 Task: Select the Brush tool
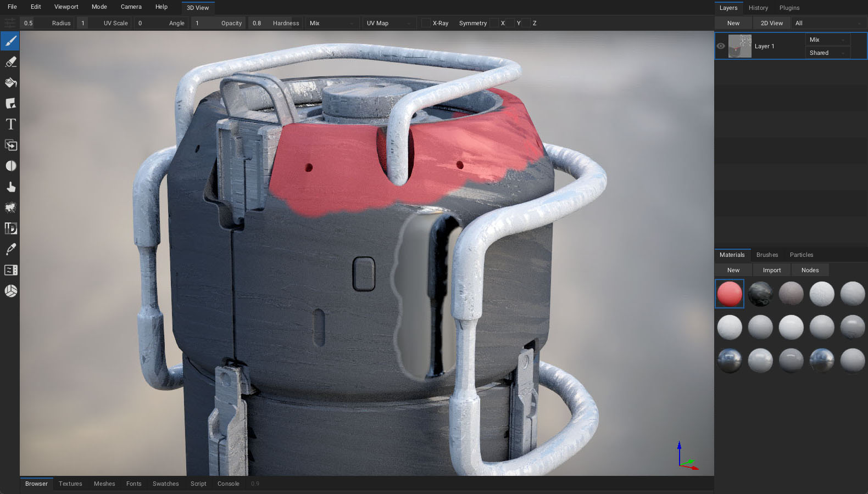(x=10, y=41)
